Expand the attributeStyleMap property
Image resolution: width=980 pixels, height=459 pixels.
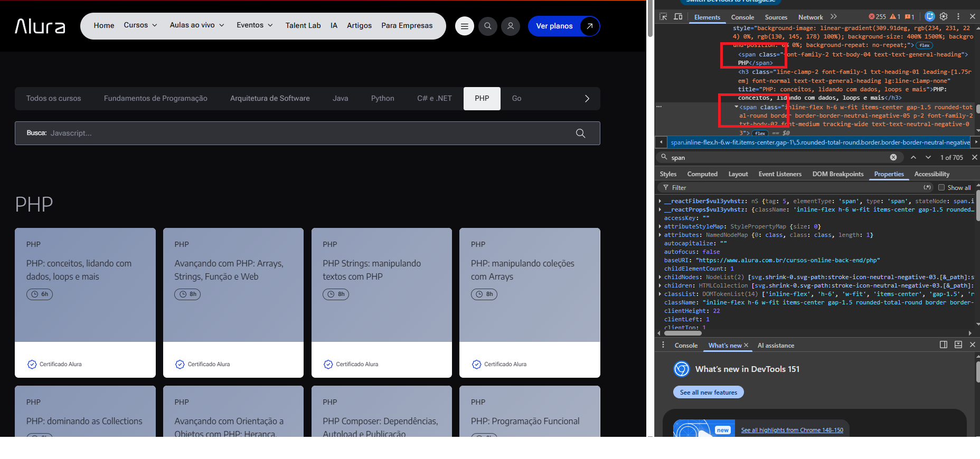coord(660,226)
